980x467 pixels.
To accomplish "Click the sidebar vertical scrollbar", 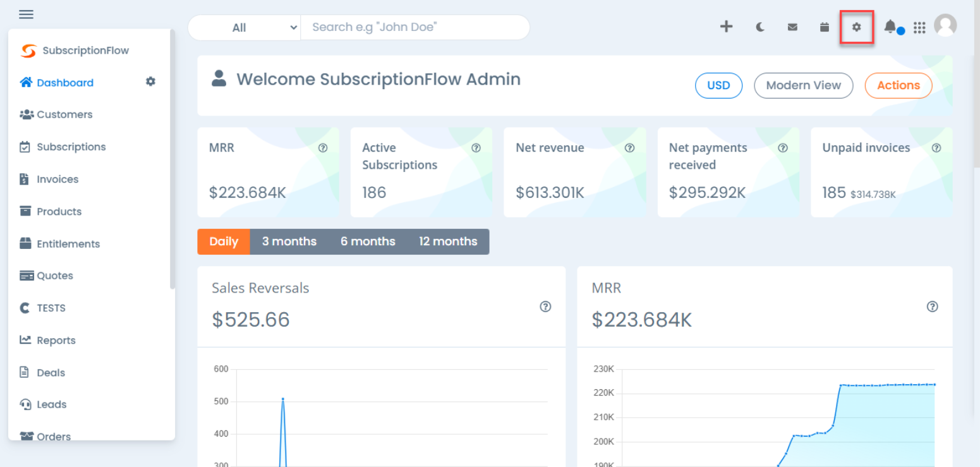I will (x=172, y=158).
